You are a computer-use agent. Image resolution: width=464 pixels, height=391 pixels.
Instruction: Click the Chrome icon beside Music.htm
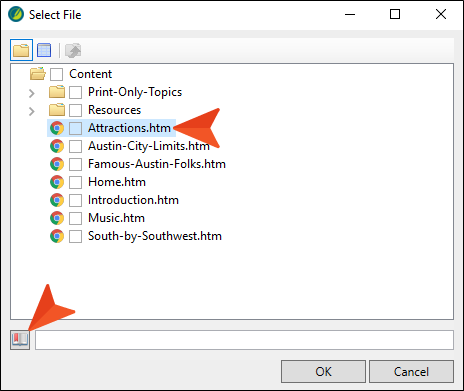[57, 218]
